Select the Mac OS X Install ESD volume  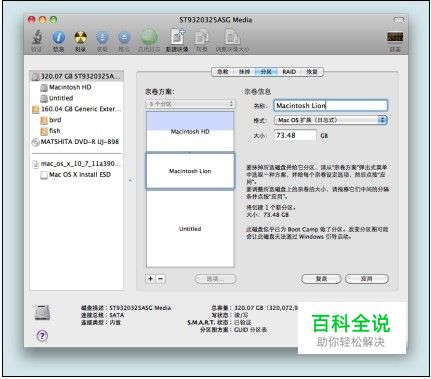tap(76, 175)
